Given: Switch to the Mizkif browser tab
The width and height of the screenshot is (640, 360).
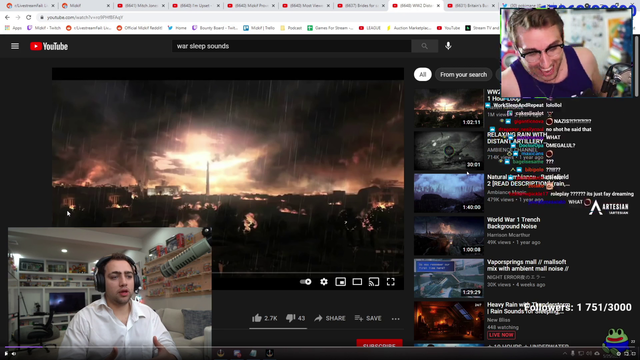Looking at the screenshot, I should [x=85, y=6].
